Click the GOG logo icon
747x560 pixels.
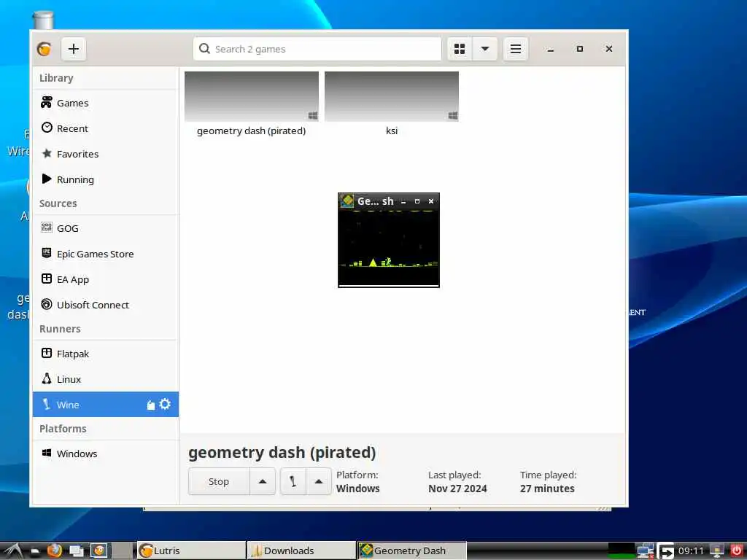coord(46,227)
